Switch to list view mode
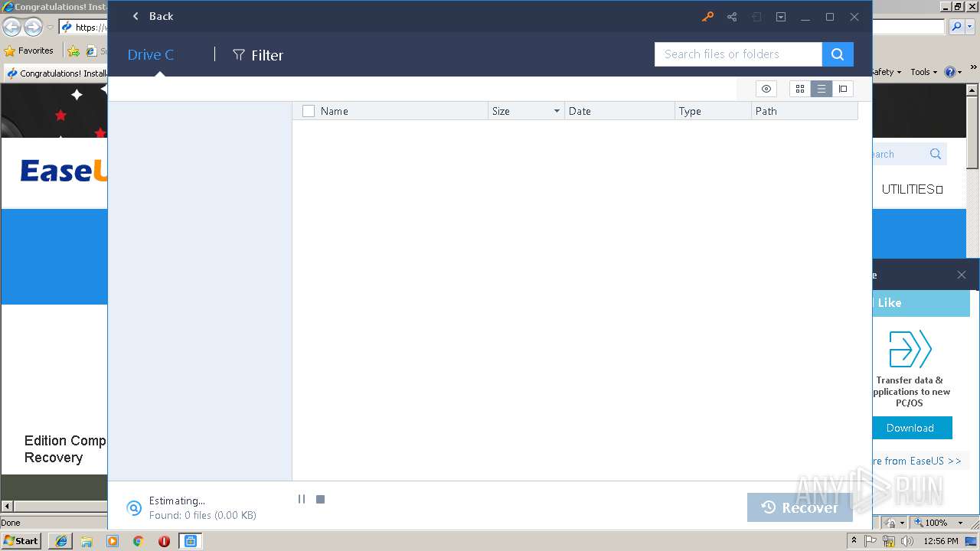 pos(822,89)
